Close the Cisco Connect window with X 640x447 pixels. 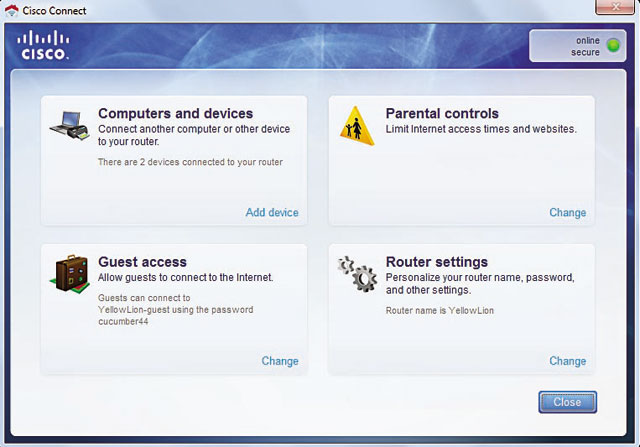[615, 7]
